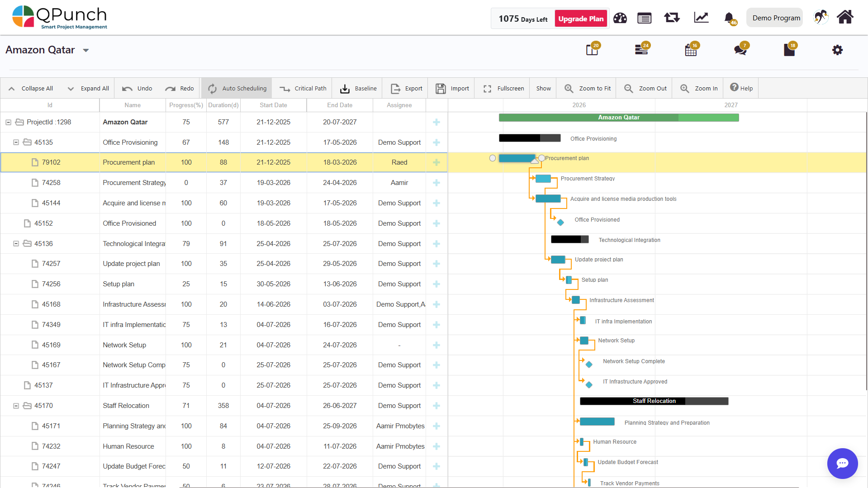Toggle Auto Scheduling mode
Screen dimensions: 868x488
pyautogui.click(x=237, y=89)
